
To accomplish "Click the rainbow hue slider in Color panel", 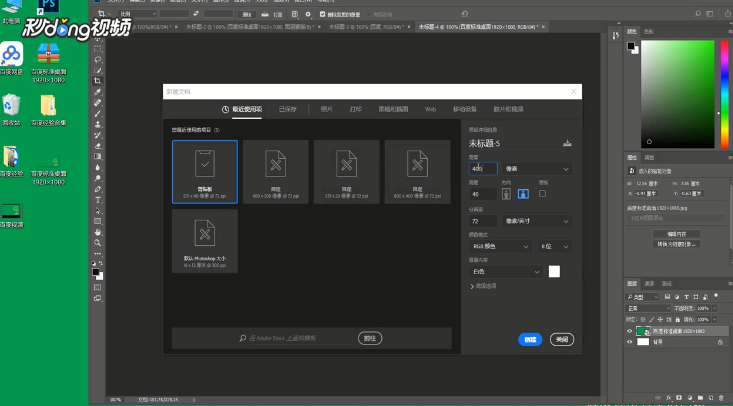I will tap(724, 94).
